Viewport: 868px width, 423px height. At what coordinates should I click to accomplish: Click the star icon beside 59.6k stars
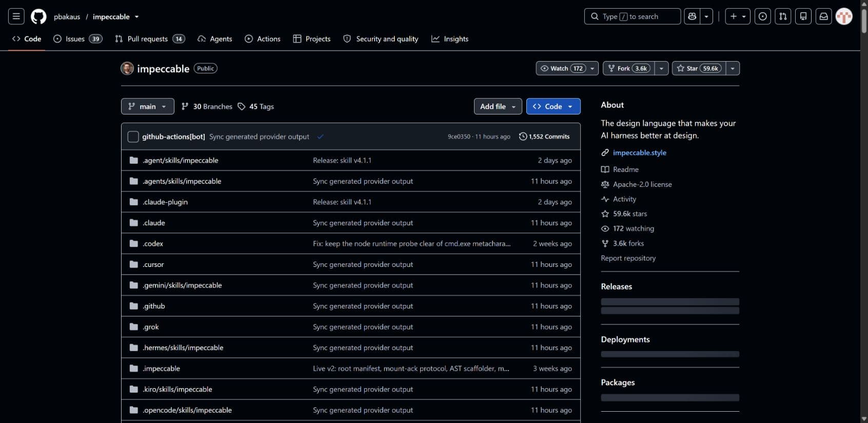(605, 214)
